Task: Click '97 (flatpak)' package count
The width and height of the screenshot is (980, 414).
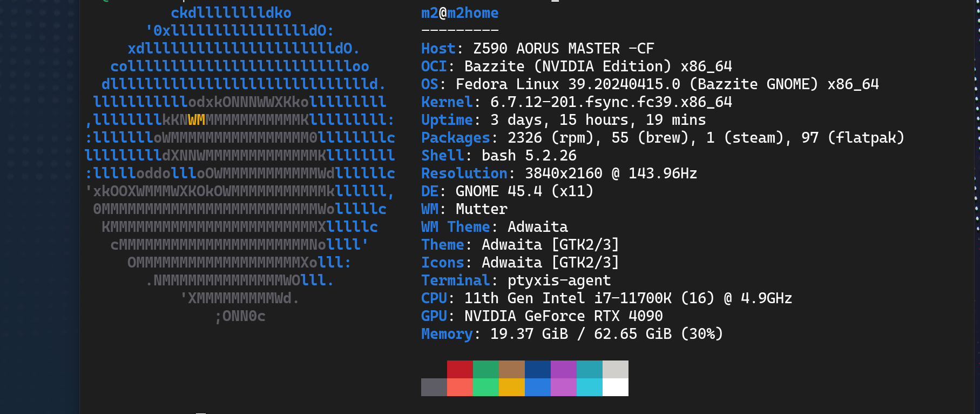Action: click(x=853, y=138)
